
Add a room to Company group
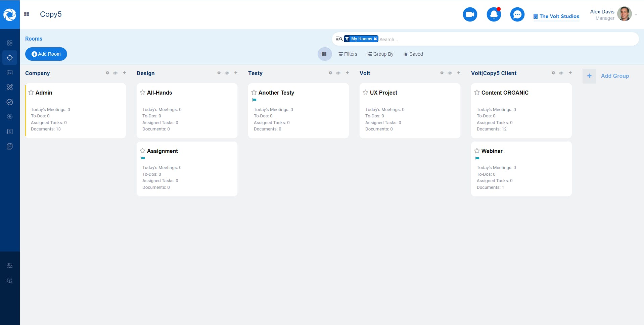click(124, 73)
